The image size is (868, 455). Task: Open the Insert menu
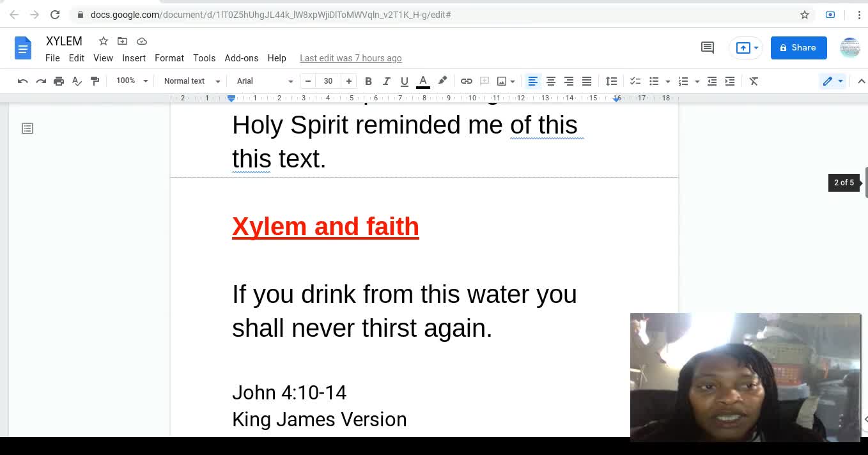click(x=134, y=58)
